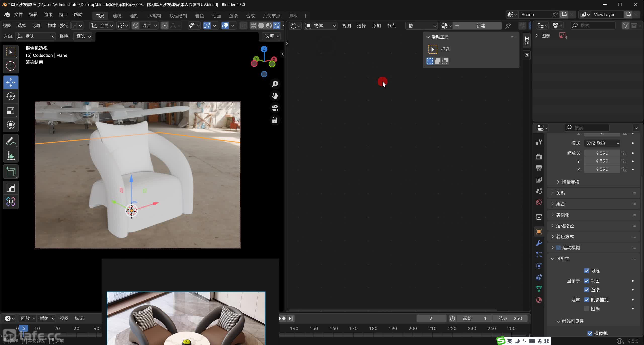Open the Material properties tab icon
The height and width of the screenshot is (345, 644).
click(539, 300)
